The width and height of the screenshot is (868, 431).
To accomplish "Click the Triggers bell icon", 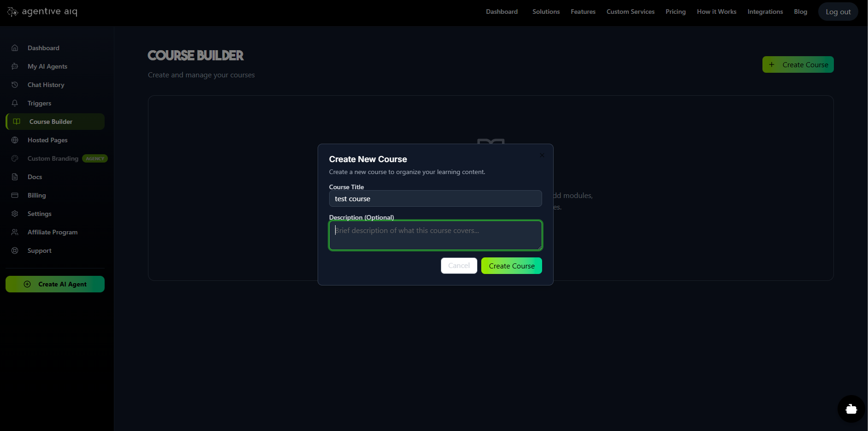I will pos(15,103).
